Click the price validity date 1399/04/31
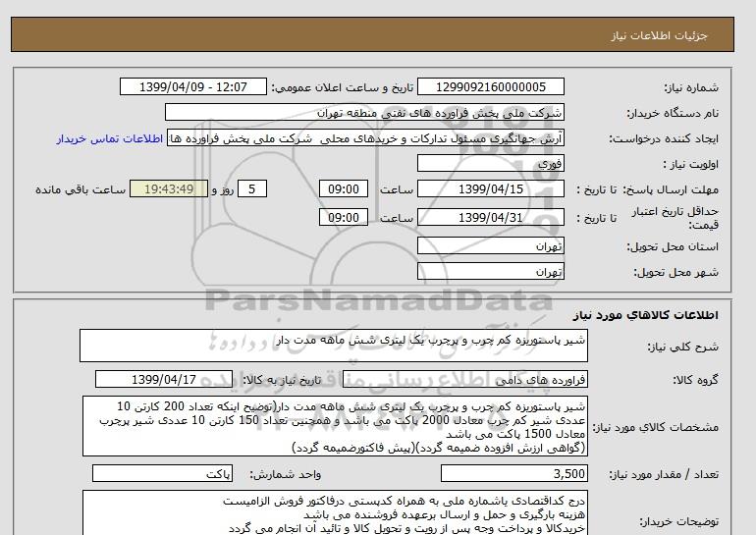This screenshot has height=535, width=756. coord(490,217)
